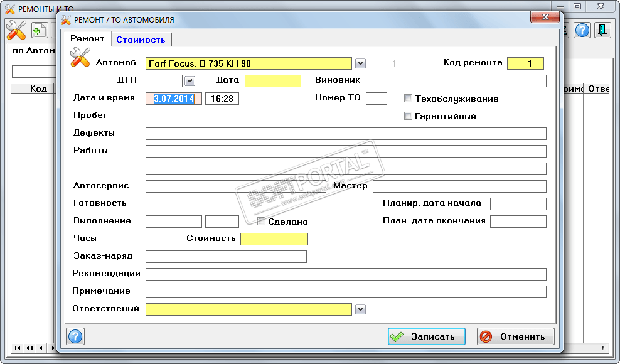Click the План. дата окончания field

(518, 221)
